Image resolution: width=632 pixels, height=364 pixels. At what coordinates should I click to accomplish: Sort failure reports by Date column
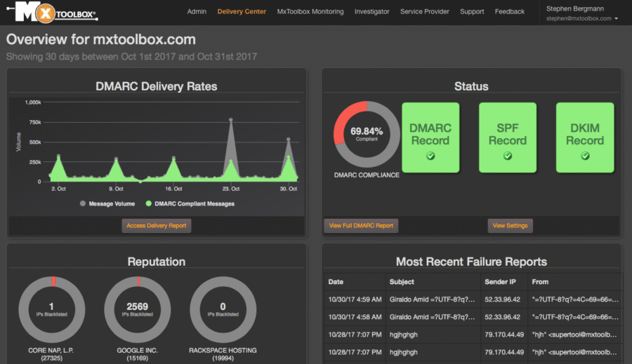(336, 282)
